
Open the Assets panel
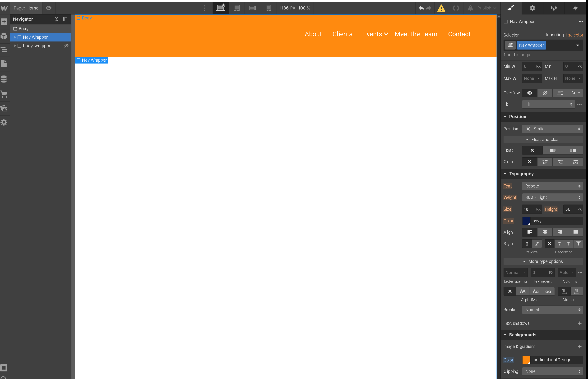pos(4,108)
